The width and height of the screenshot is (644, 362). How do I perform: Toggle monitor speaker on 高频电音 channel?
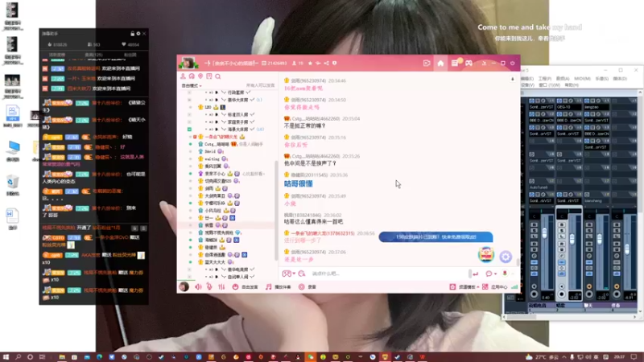pos(534,286)
